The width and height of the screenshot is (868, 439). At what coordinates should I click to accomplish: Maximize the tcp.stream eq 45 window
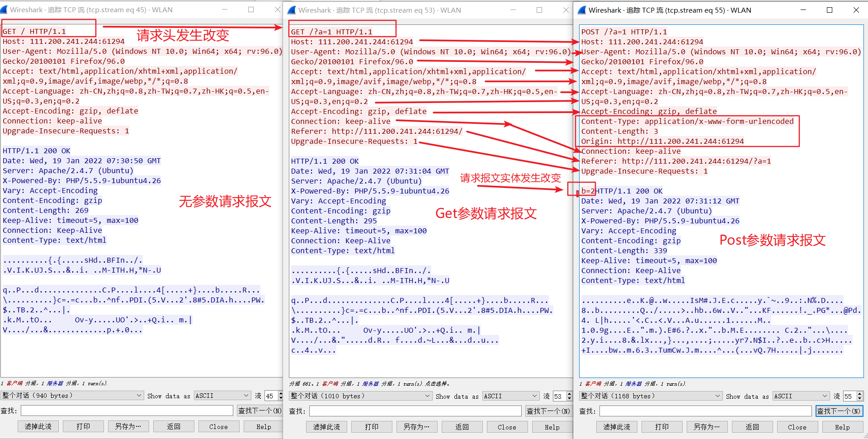pyautogui.click(x=251, y=9)
